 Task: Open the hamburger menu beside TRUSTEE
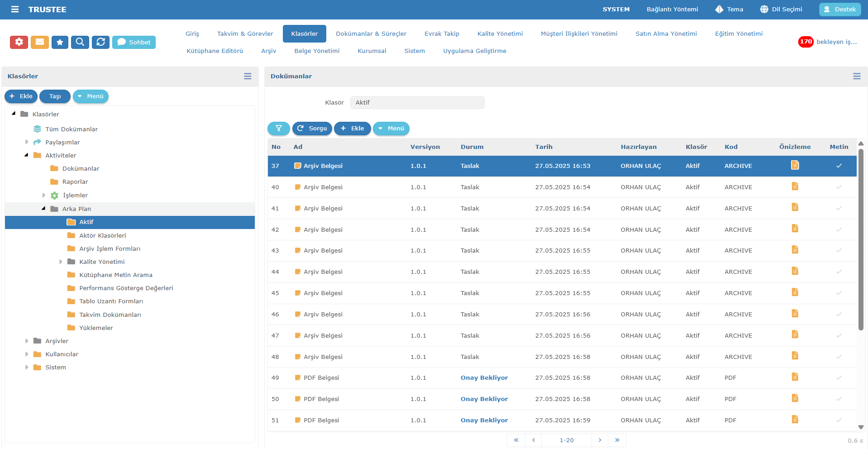(15, 10)
